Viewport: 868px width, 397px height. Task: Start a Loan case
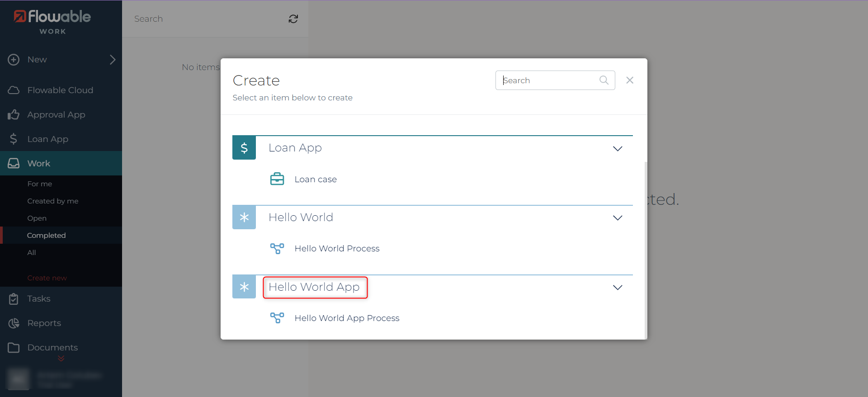tap(316, 179)
